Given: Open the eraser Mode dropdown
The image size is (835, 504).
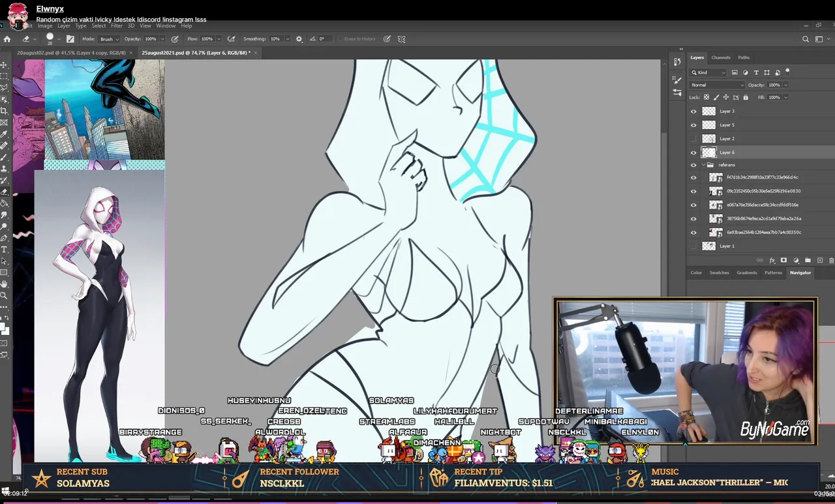Looking at the screenshot, I should click(x=109, y=39).
